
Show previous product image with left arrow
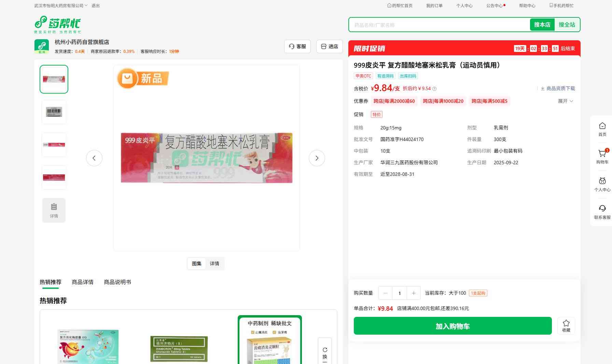(x=94, y=158)
